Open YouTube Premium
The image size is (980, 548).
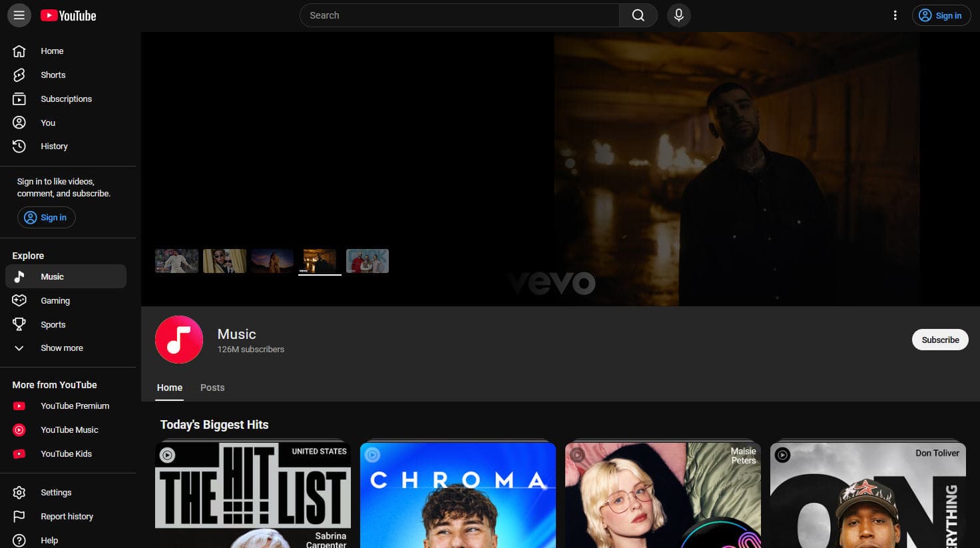click(75, 406)
